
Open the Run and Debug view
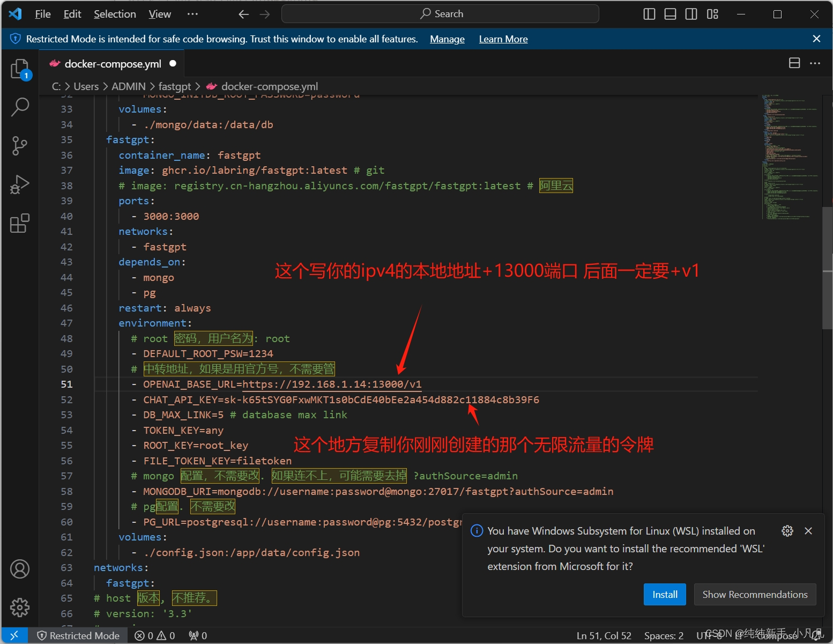tap(20, 184)
